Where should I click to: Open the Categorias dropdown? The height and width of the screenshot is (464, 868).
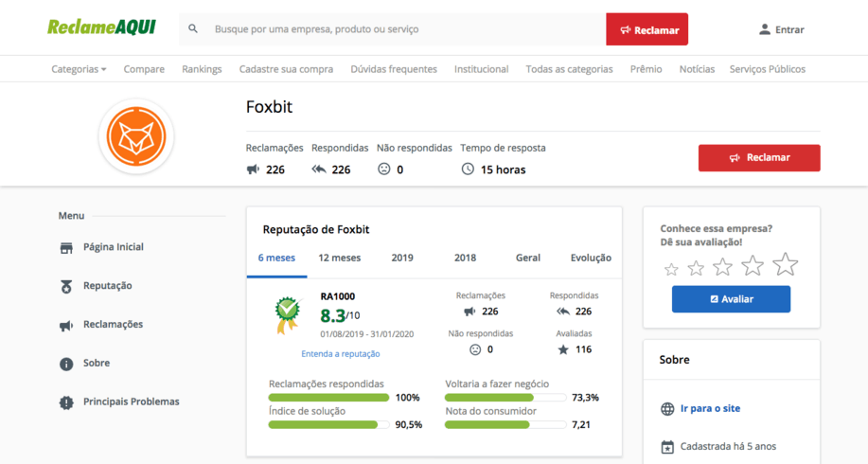pyautogui.click(x=79, y=69)
